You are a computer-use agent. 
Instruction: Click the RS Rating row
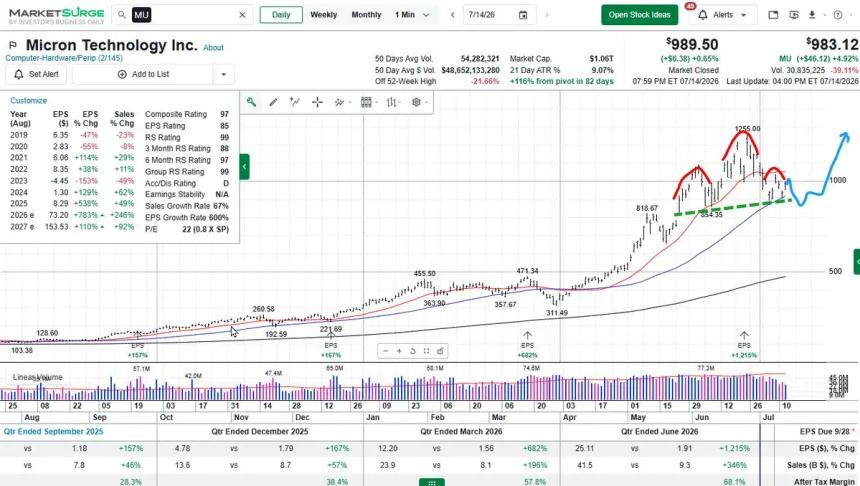pos(187,137)
